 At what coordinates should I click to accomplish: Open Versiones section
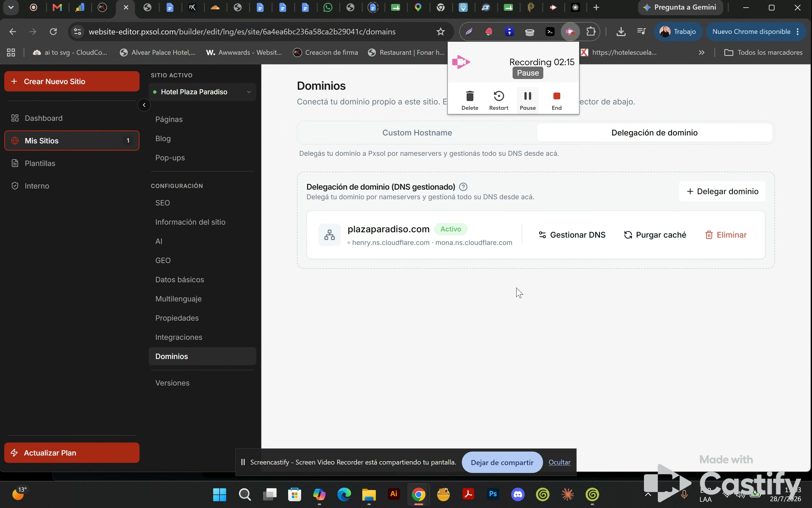pyautogui.click(x=202, y=383)
